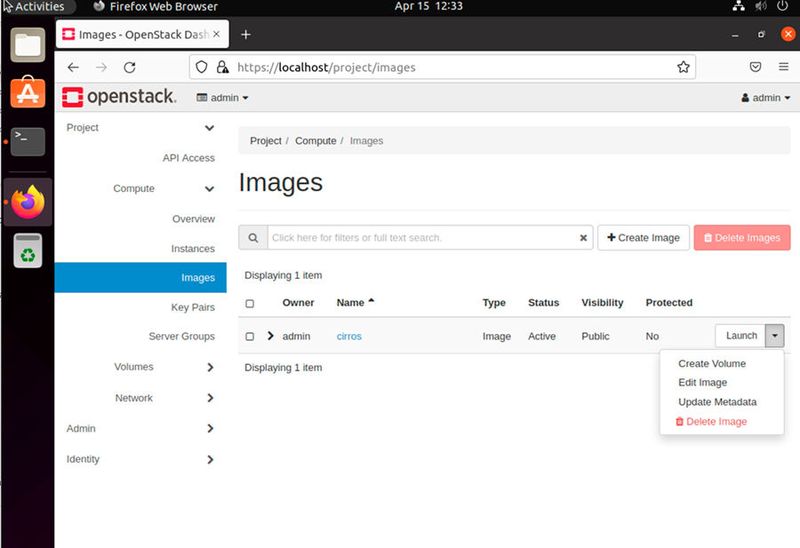This screenshot has width=800, height=548.
Task: Open the Pocket save icon
Action: [756, 67]
